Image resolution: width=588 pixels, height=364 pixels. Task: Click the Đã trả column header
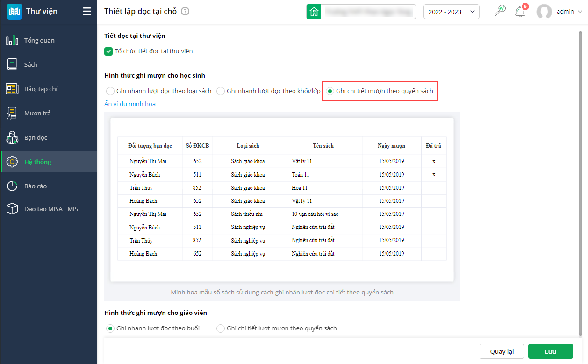click(433, 146)
